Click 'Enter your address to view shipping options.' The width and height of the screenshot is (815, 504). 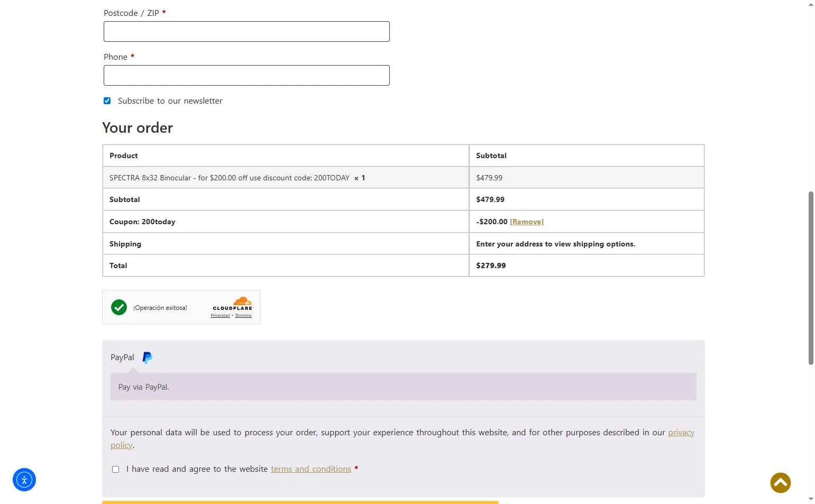(556, 244)
